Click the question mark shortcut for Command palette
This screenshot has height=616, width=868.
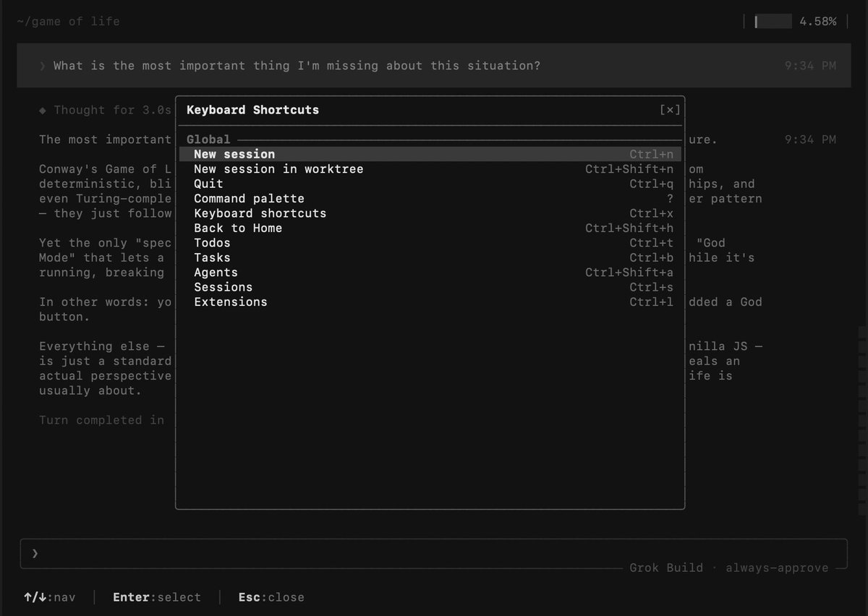pyautogui.click(x=670, y=199)
